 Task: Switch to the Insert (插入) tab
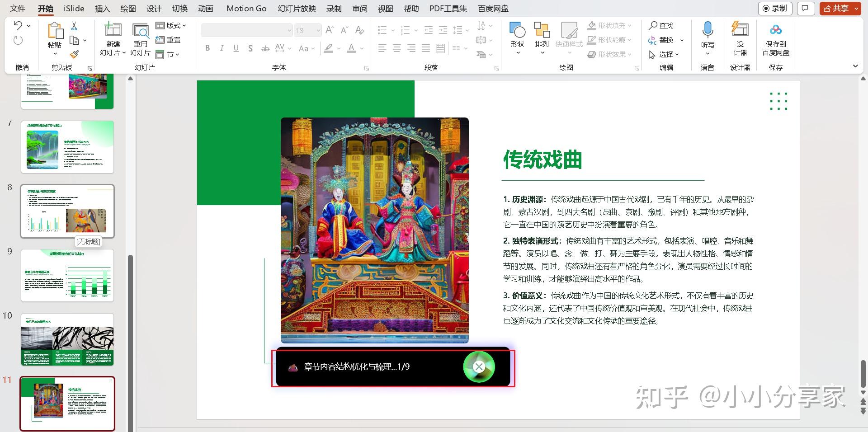click(102, 8)
